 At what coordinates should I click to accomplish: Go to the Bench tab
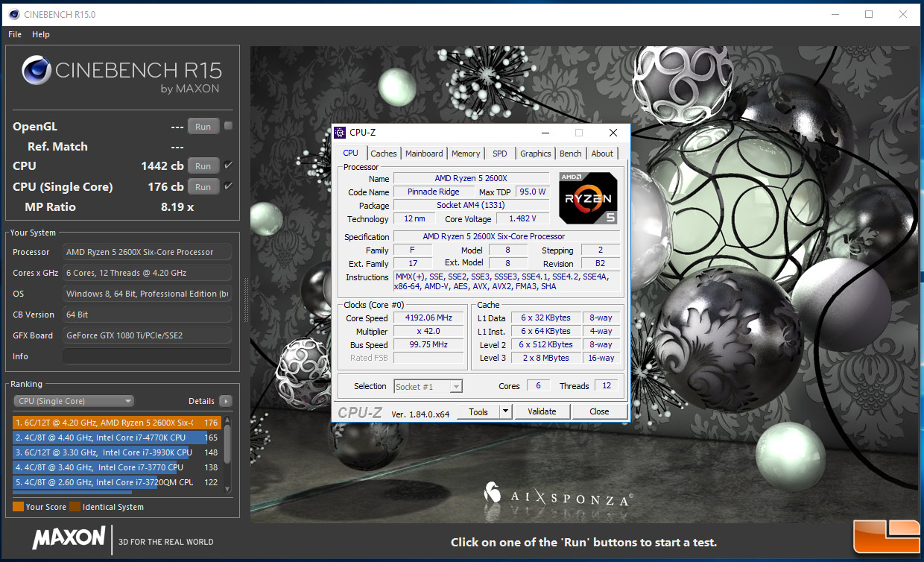[x=571, y=154]
